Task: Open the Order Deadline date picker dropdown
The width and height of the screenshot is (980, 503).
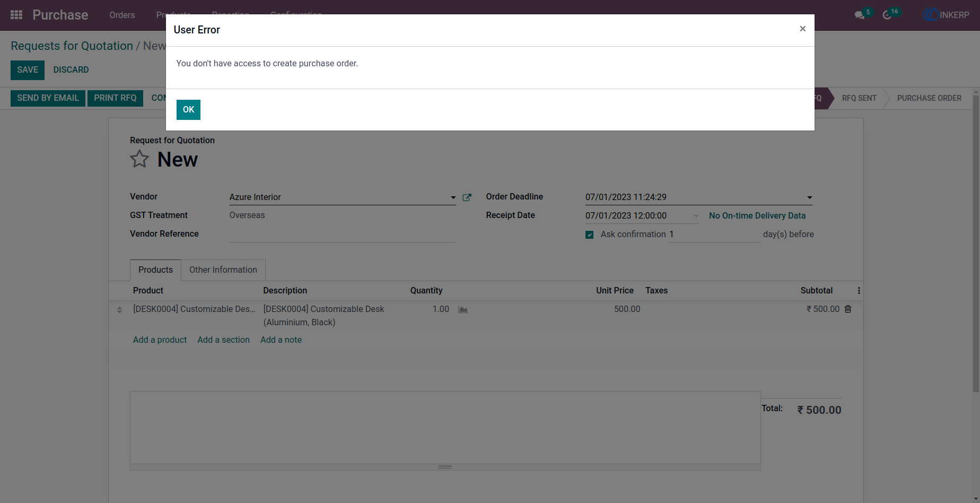Action: click(x=809, y=197)
